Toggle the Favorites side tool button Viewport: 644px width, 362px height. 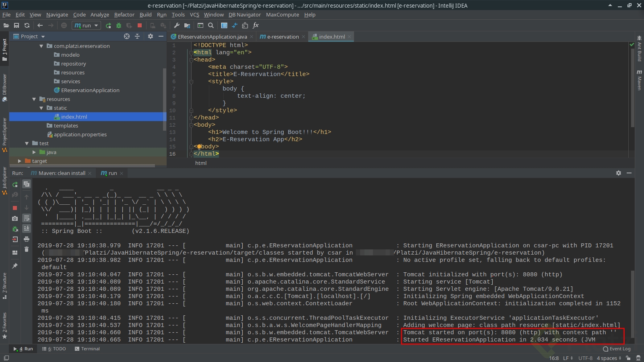(x=4, y=326)
